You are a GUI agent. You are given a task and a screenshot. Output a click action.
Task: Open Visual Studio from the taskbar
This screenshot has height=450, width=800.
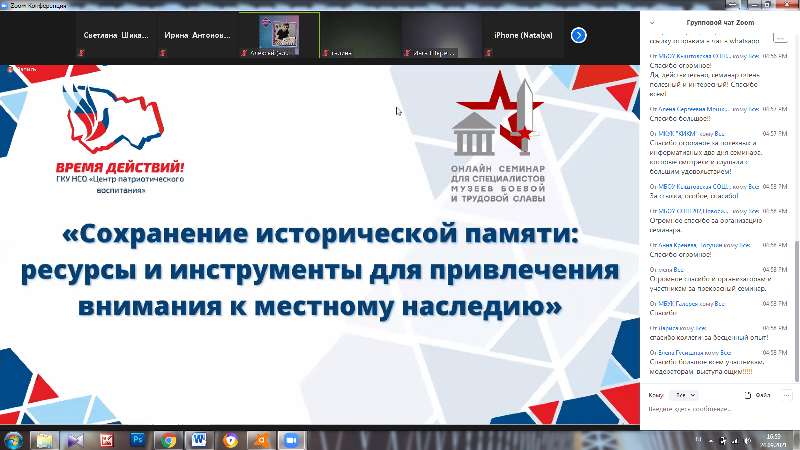click(76, 440)
